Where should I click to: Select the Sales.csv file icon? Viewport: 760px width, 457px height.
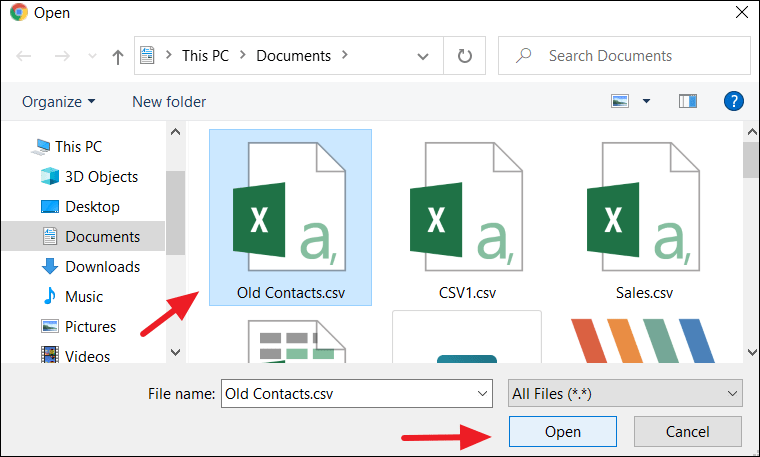[644, 207]
